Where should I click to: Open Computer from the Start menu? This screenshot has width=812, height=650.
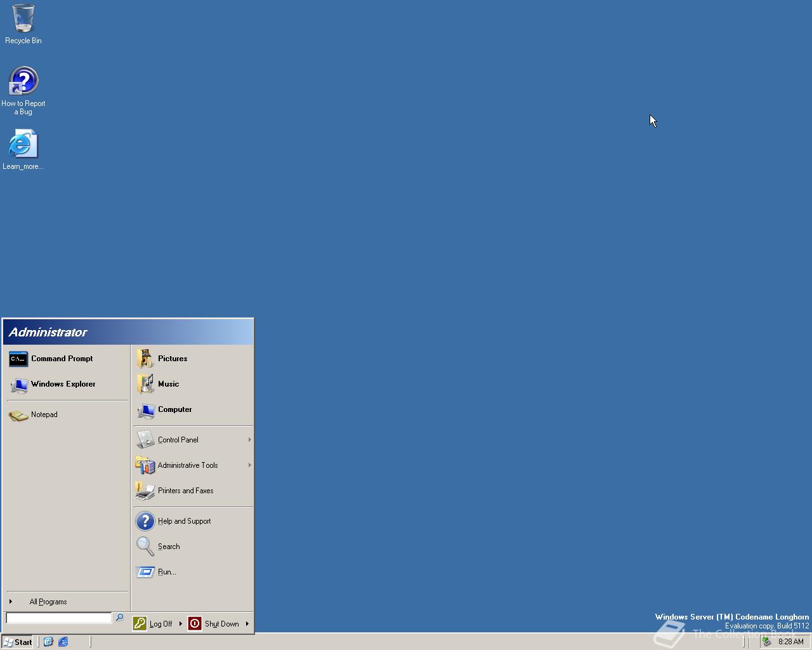193,409
